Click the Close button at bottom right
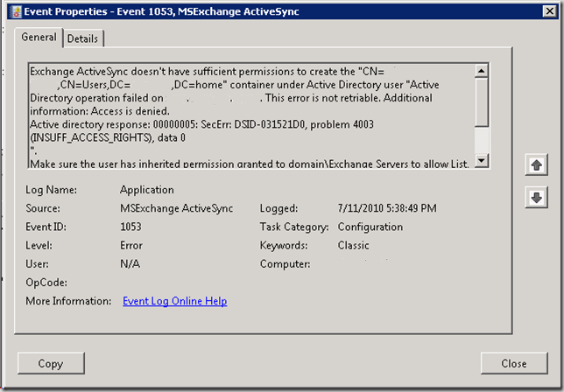The image size is (564, 392). coord(513,363)
